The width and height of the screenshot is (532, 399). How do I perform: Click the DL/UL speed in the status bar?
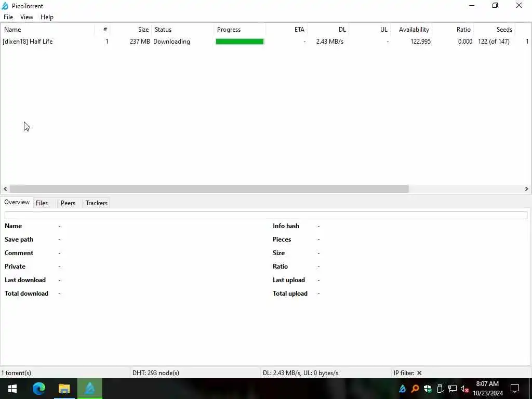[x=300, y=373]
